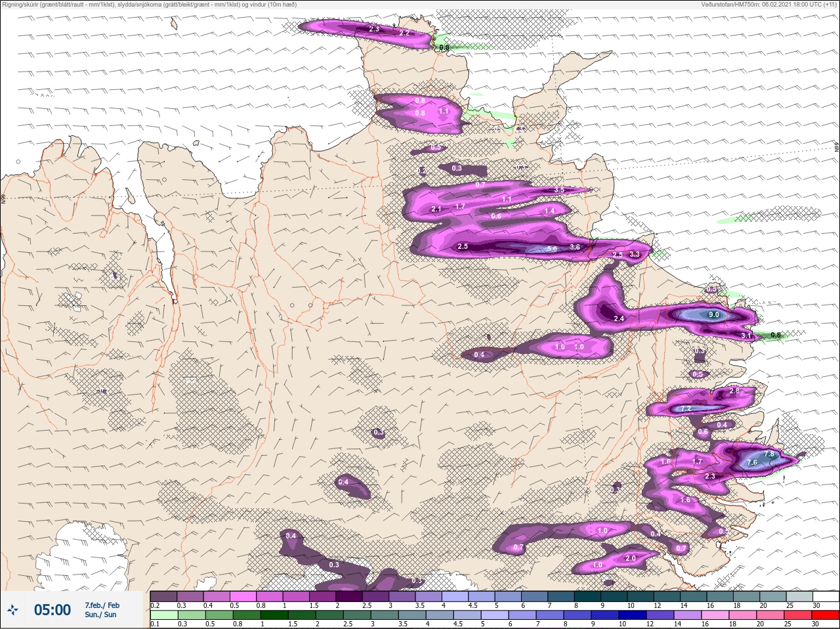Click the 3.1 precipitation value on the map

click(746, 336)
